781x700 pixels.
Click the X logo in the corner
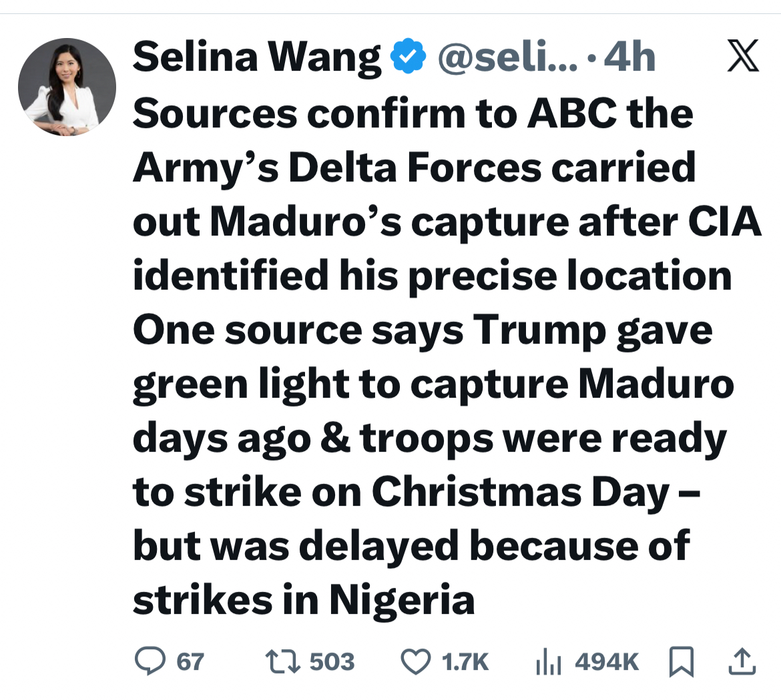point(742,55)
